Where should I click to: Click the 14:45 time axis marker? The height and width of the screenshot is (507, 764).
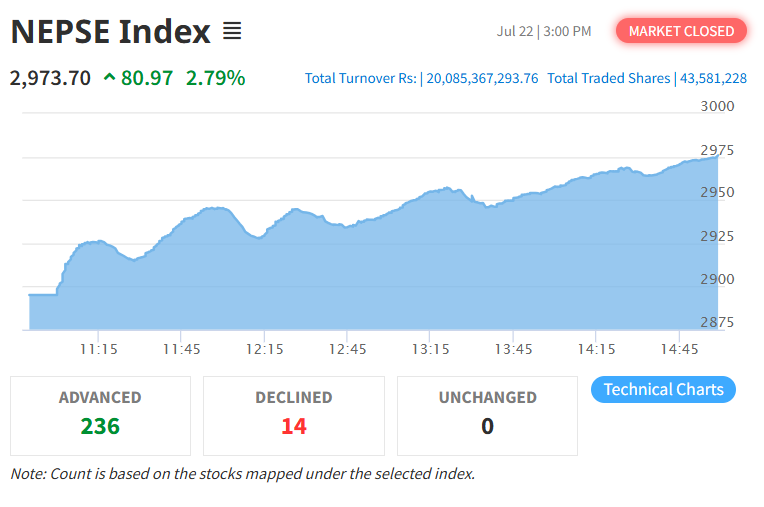coord(679,349)
